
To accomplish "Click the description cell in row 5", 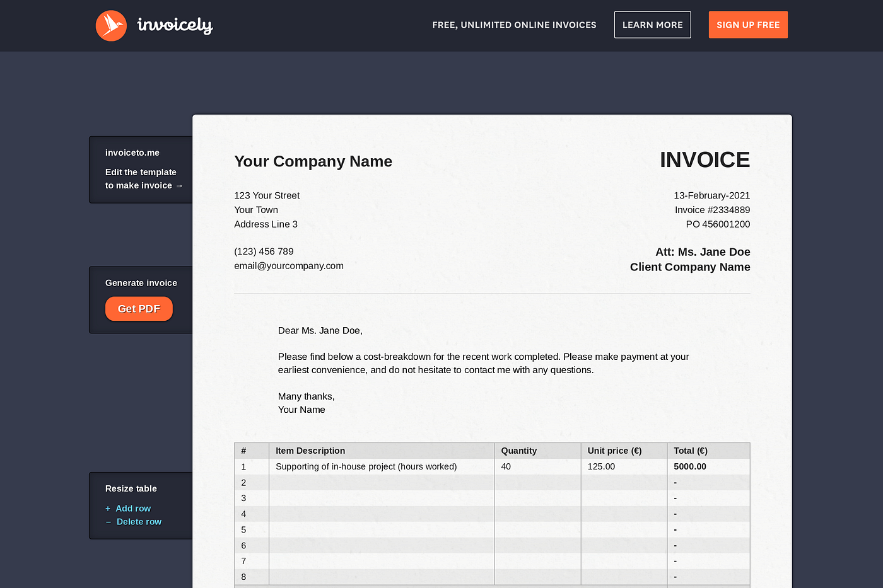I will click(382, 530).
